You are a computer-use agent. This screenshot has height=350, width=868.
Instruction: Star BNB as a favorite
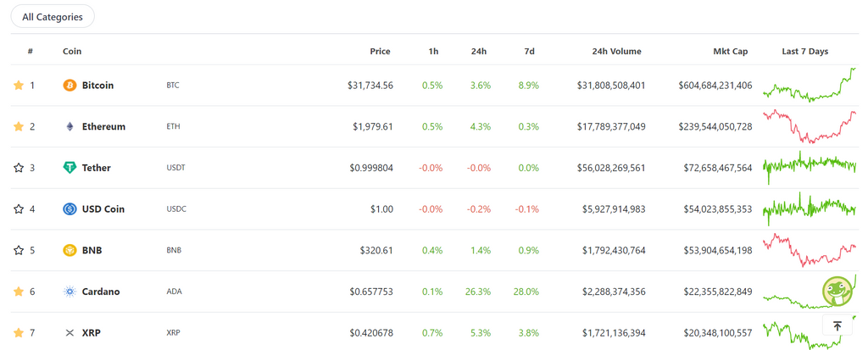tap(19, 250)
